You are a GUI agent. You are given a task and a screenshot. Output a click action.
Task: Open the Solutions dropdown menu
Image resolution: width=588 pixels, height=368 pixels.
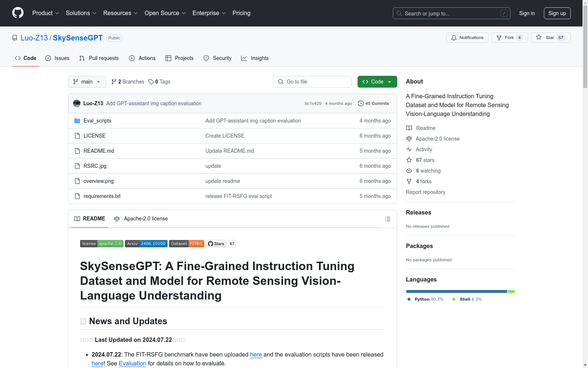coord(81,13)
